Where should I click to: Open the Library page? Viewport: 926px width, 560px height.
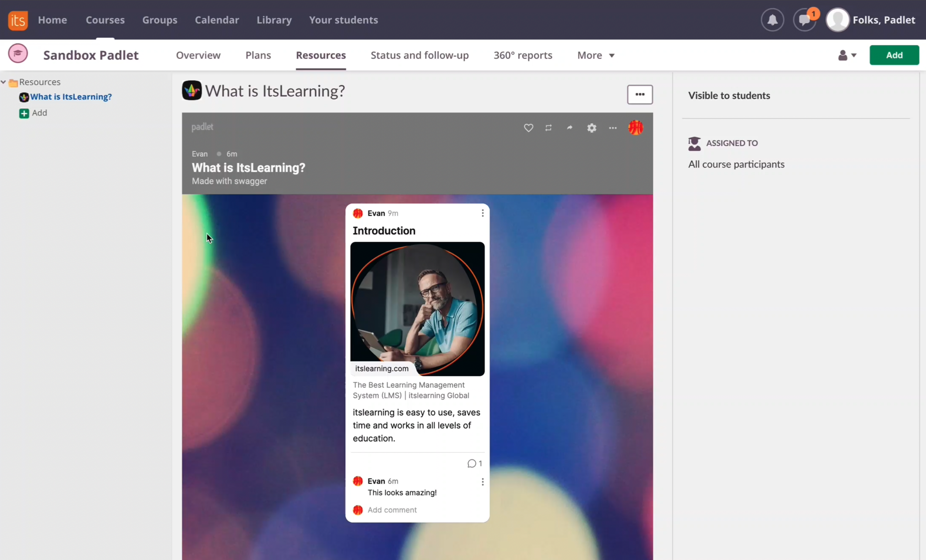(x=274, y=20)
